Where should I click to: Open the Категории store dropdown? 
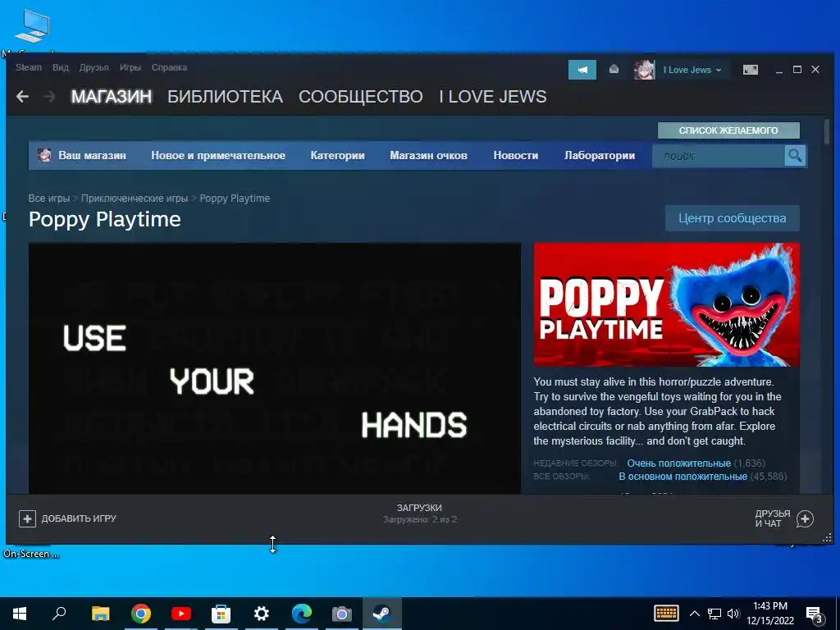[x=337, y=155]
